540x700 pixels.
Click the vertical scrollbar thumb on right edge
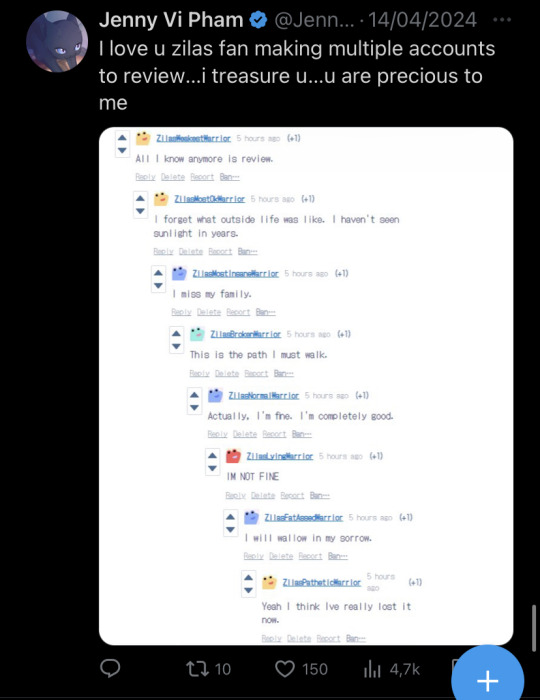[x=534, y=629]
